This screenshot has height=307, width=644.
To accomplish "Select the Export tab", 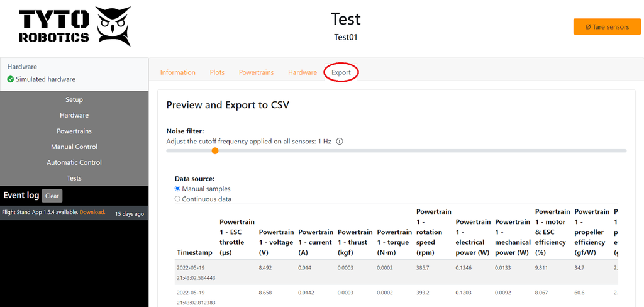I will [341, 72].
